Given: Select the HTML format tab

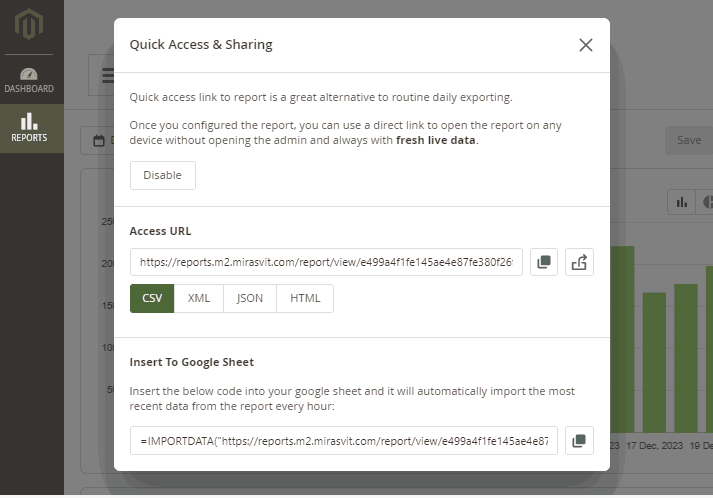Looking at the screenshot, I should click(305, 298).
